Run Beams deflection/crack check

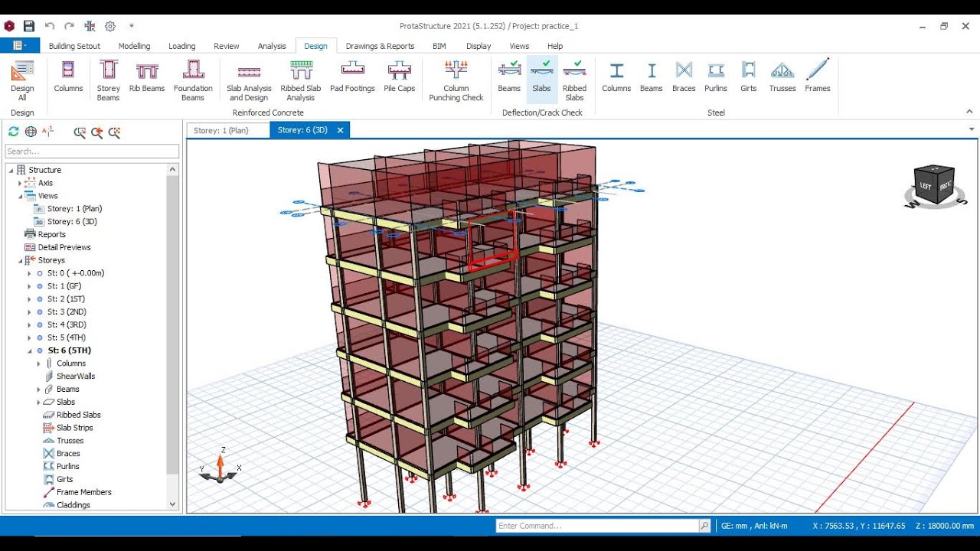509,77
